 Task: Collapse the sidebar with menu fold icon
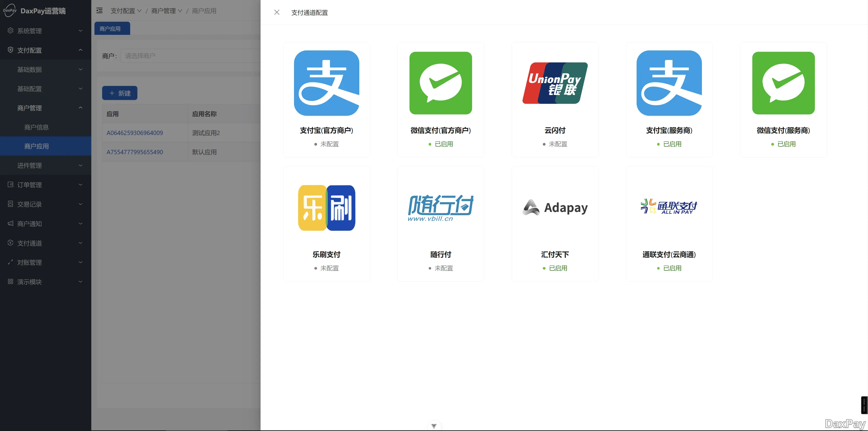[x=99, y=11]
